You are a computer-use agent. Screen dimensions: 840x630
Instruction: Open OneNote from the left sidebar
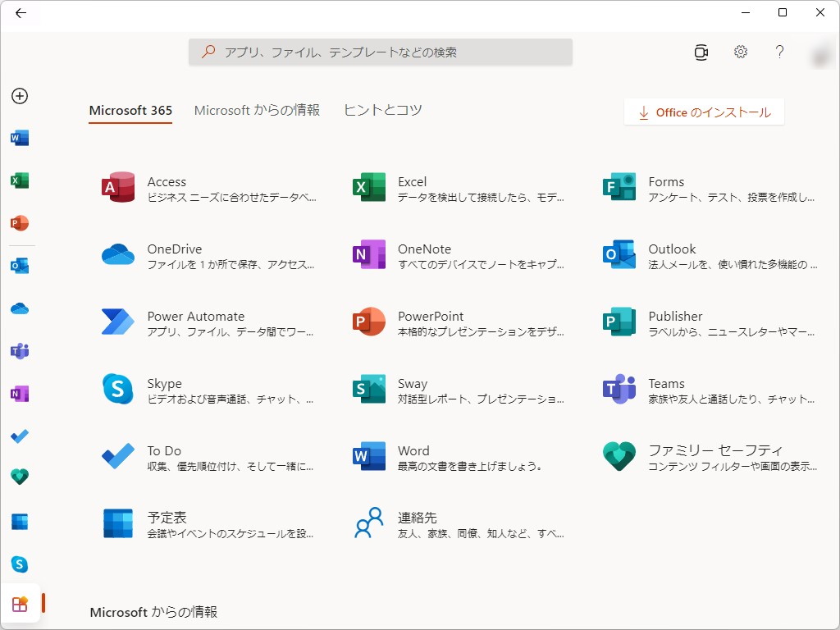tap(19, 394)
